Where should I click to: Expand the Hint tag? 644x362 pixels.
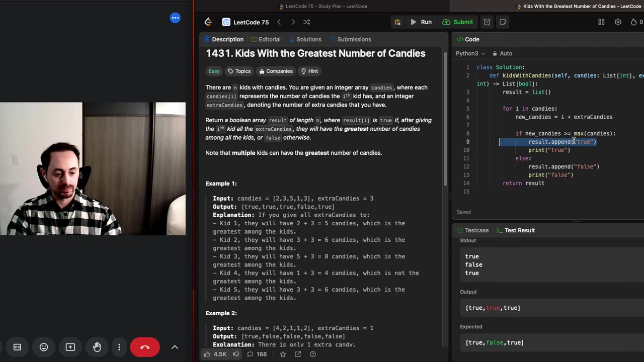(309, 71)
